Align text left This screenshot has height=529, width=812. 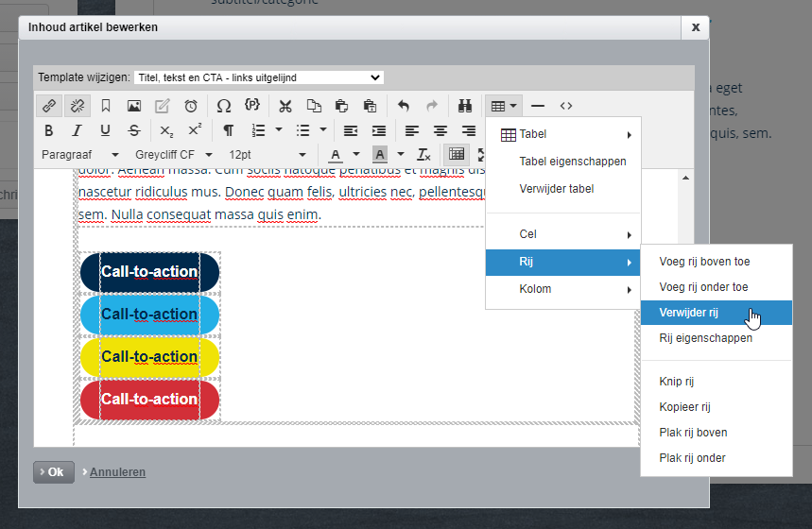pyautogui.click(x=412, y=130)
